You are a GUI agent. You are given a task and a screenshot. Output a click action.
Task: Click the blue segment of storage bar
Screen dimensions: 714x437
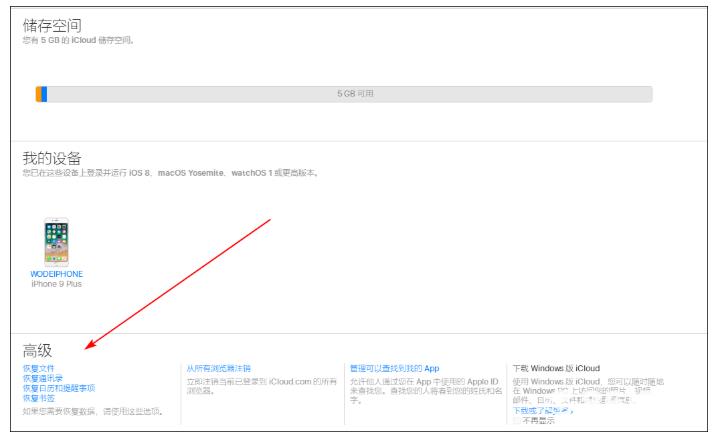44,94
